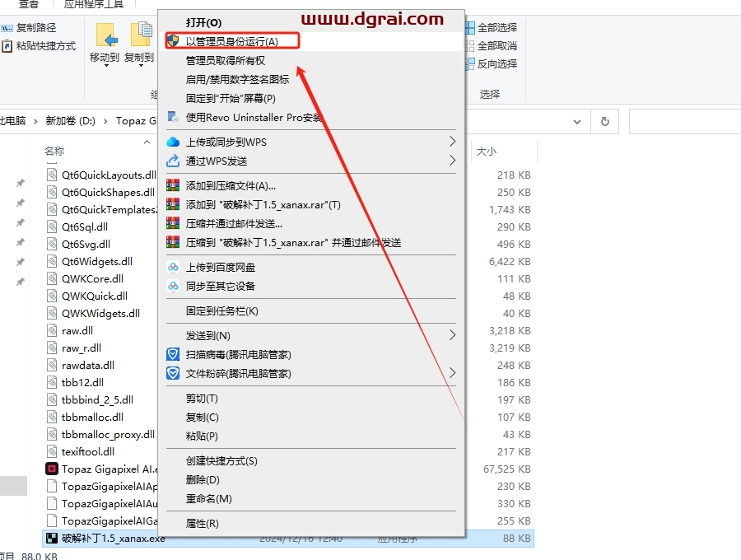The image size is (741, 560).
Task: Expand the address bar history dropdown
Action: (577, 121)
